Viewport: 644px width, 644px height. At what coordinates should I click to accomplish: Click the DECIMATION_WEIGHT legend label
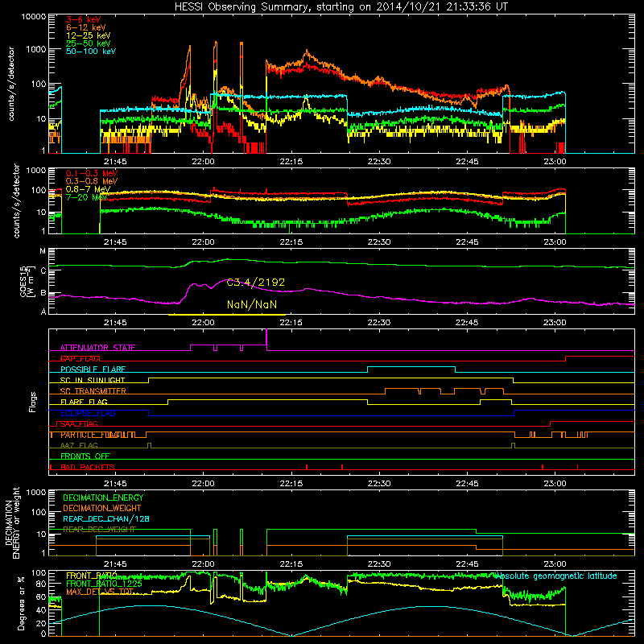coord(102,508)
